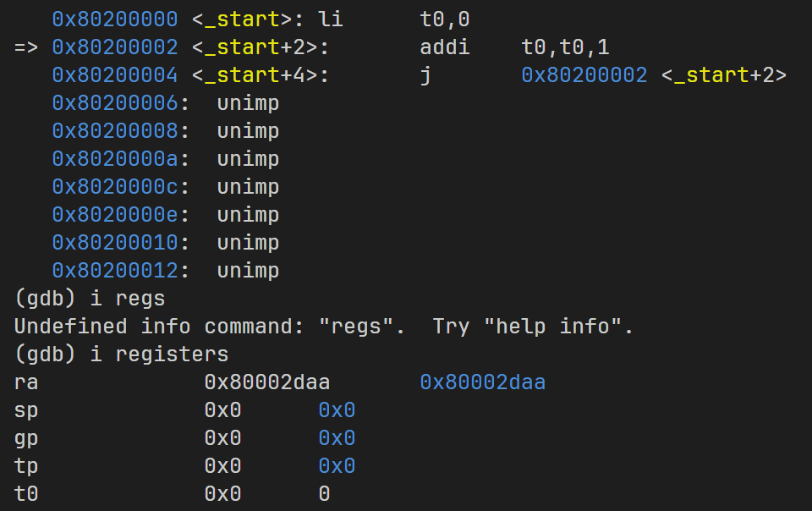
Task: Click the blue gp value 0x0
Action: (337, 438)
